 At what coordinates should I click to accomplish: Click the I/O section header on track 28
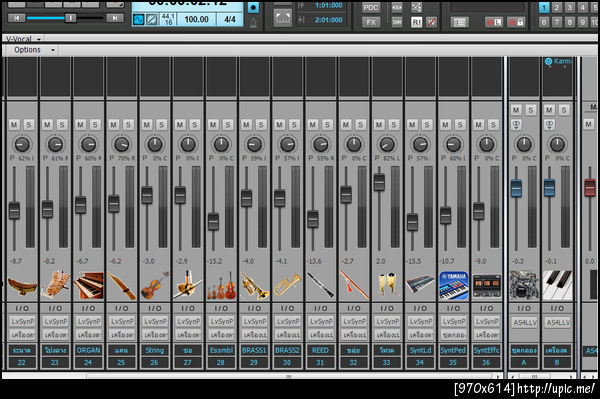tap(222, 308)
